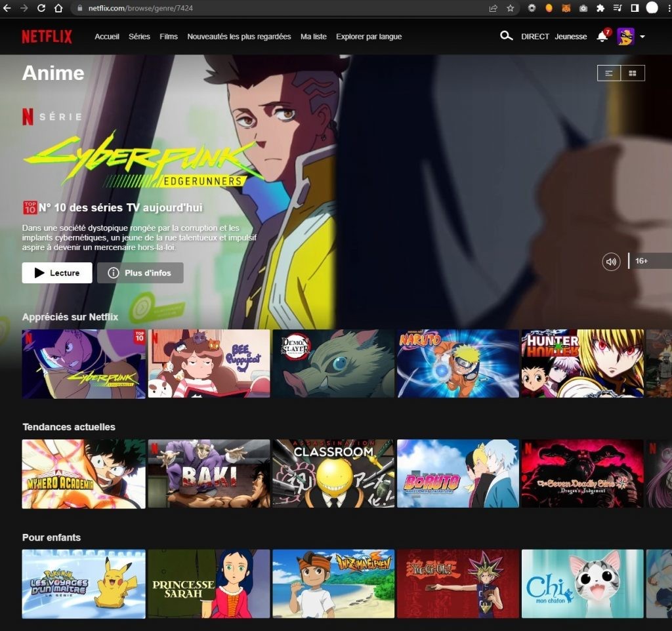The width and height of the screenshot is (672, 631).
Task: Select the Demon Slayer thumbnail
Action: pos(333,363)
